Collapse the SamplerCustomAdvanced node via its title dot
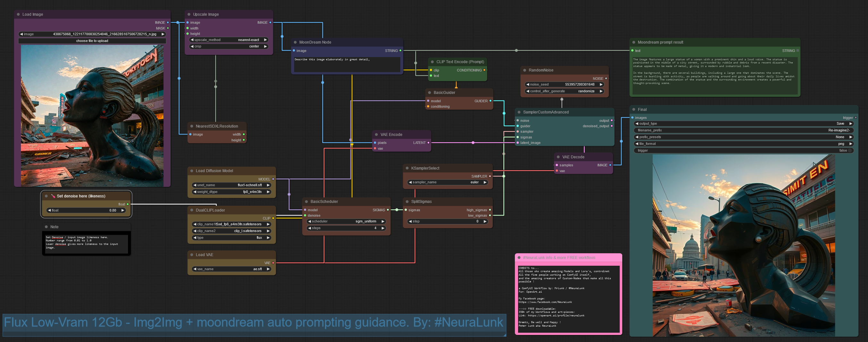 click(519, 112)
